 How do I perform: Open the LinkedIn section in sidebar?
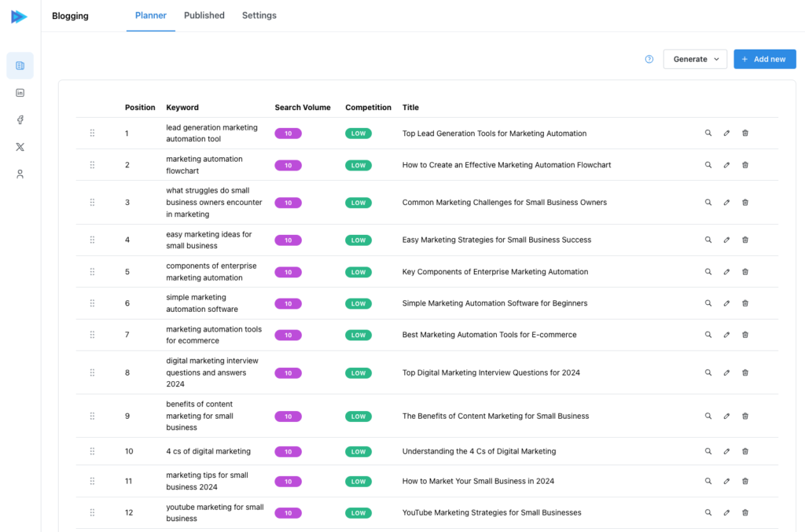[x=20, y=93]
